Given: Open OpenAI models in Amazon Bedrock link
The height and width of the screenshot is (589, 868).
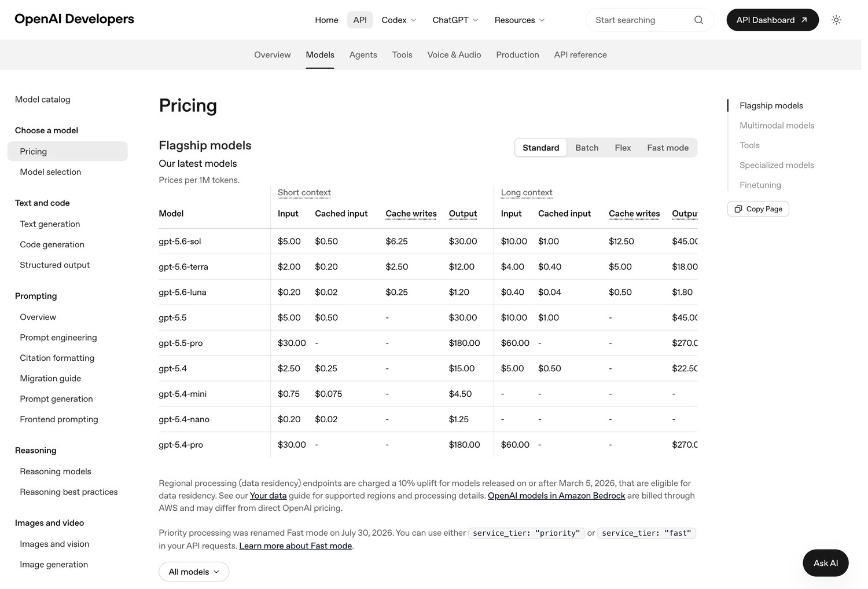Looking at the screenshot, I should [557, 496].
